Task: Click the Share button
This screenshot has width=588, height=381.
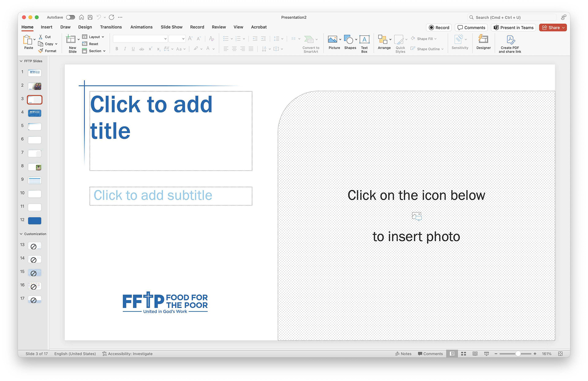Action: pos(552,28)
